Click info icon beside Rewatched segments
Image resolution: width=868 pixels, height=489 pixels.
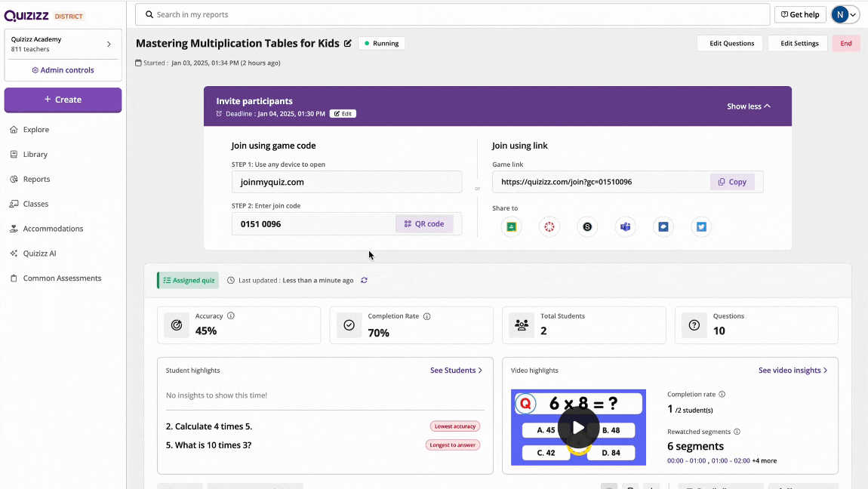coord(737,432)
